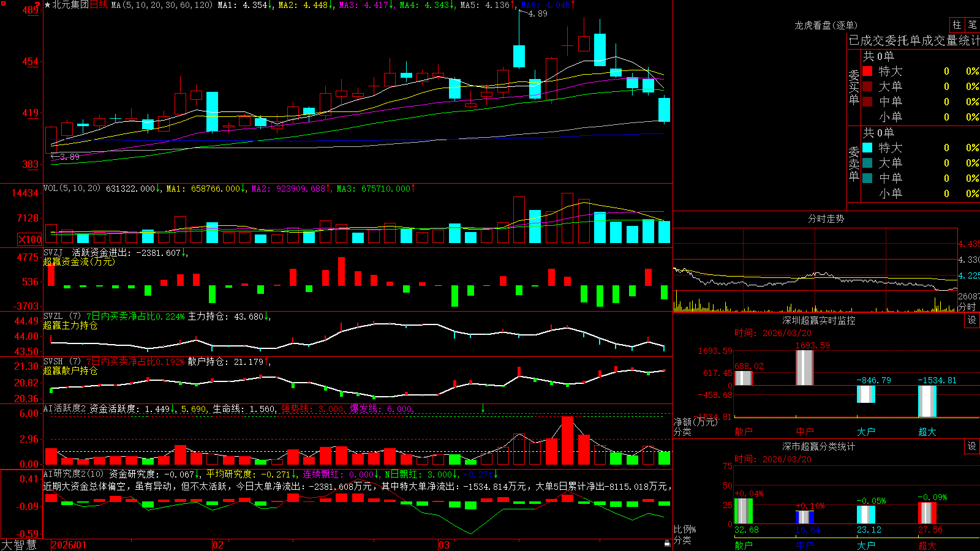Click the 超大 27.56 percentage bar
Viewport: 980px width, 551px height.
pos(927,513)
